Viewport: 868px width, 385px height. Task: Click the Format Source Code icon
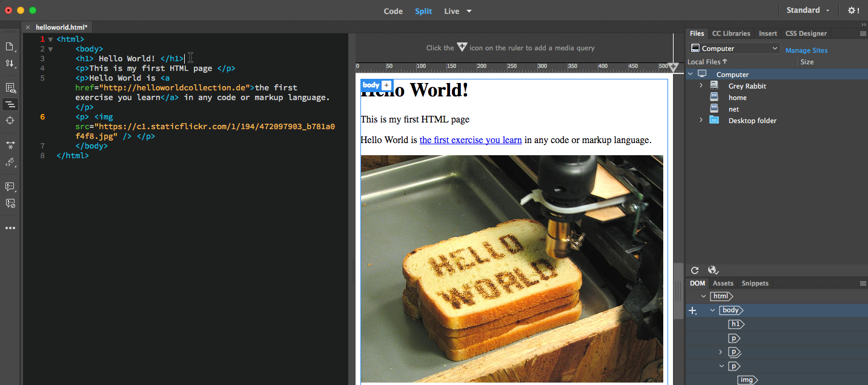[10, 162]
